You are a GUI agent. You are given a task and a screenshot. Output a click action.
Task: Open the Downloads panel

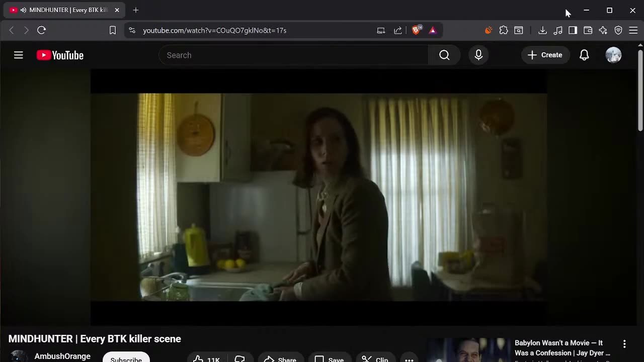point(542,31)
